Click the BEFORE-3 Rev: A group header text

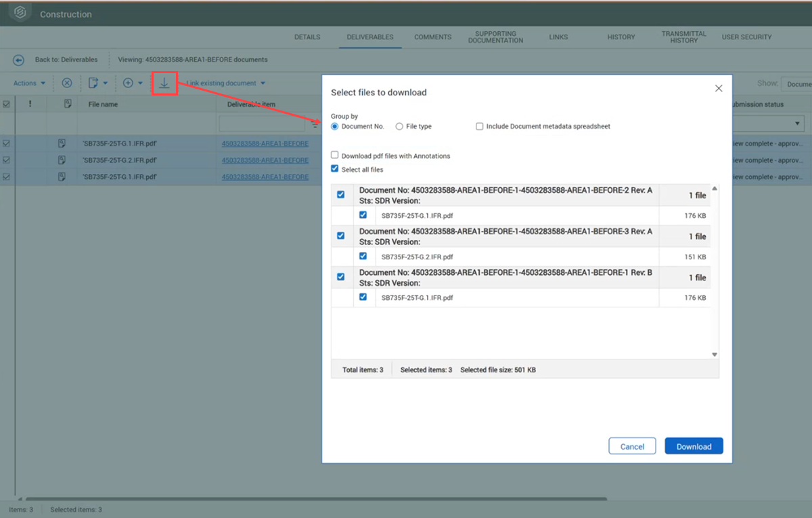(x=505, y=236)
